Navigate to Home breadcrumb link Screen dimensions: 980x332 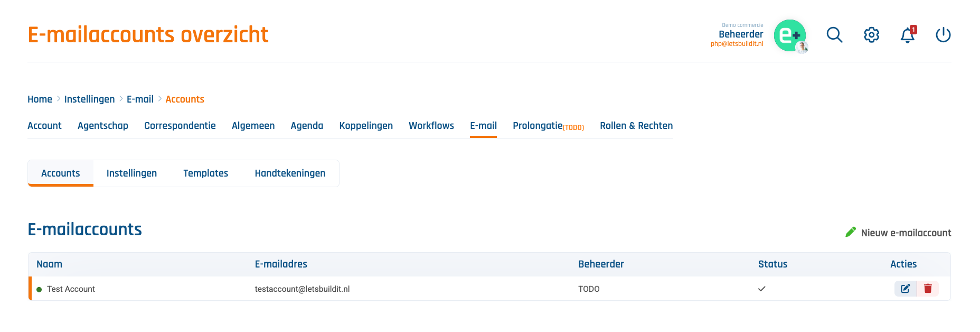click(x=40, y=99)
